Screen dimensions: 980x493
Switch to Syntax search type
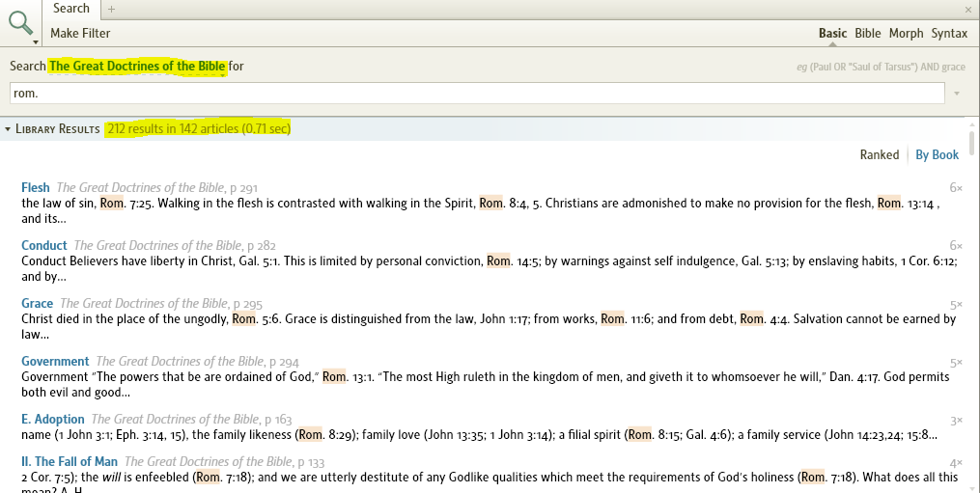pos(949,33)
